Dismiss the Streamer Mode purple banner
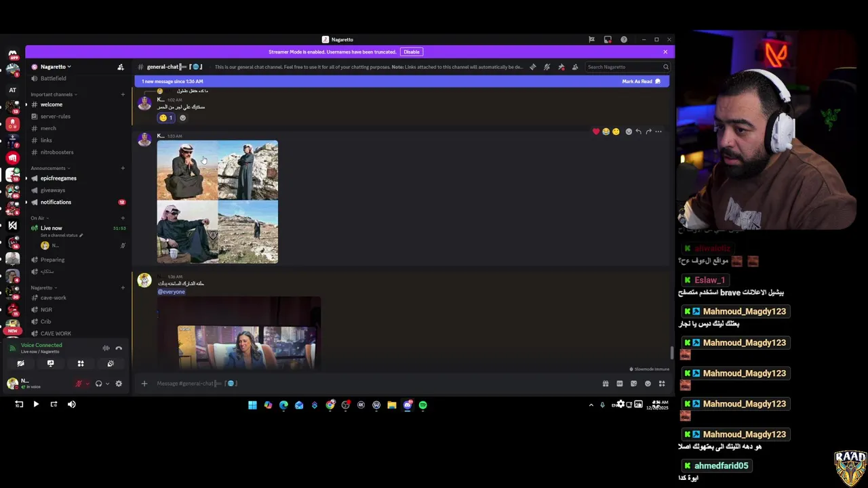This screenshot has width=868, height=488. point(665,52)
